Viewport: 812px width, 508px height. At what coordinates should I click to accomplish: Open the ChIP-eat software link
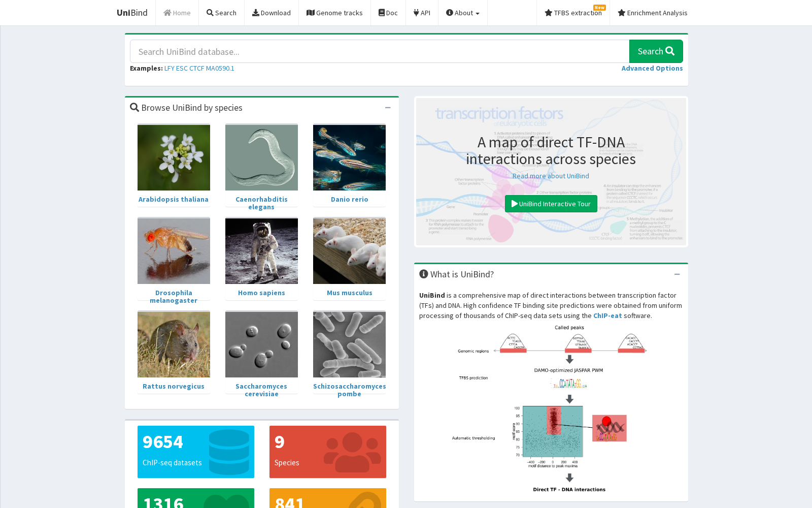tap(607, 315)
